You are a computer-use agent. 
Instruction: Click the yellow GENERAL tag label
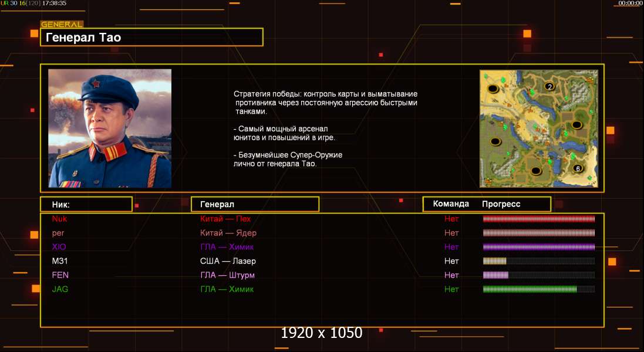click(x=62, y=24)
